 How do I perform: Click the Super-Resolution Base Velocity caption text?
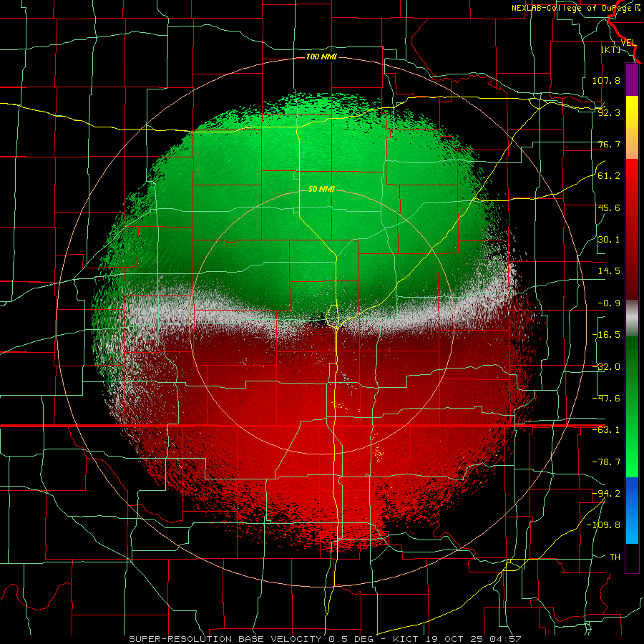tap(325, 639)
